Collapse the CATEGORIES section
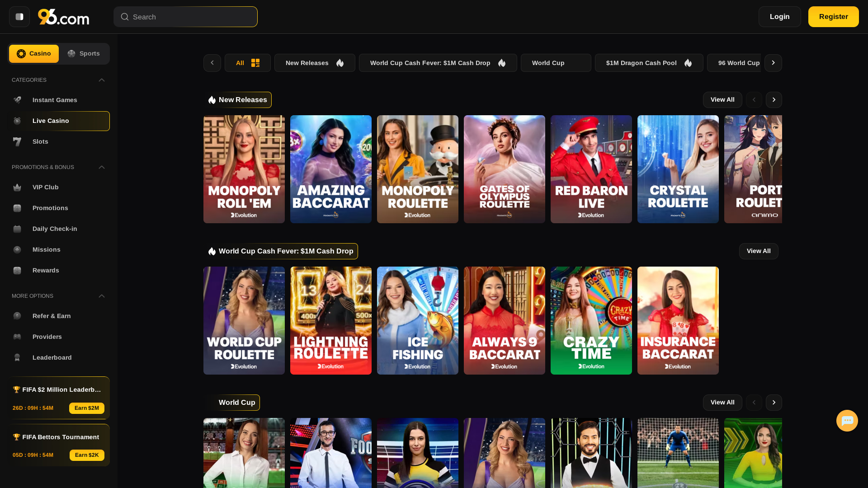The image size is (868, 488). (x=102, y=80)
